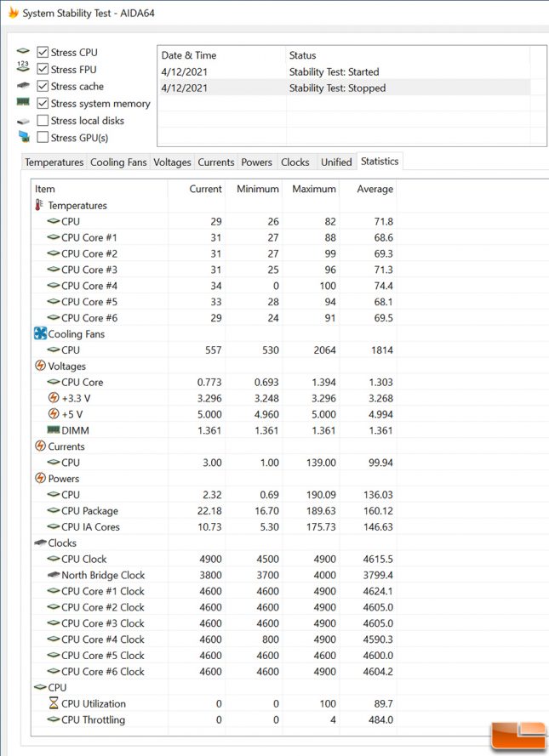The width and height of the screenshot is (549, 756).
Task: Select the Stability Test: Started log row
Action: [344, 71]
